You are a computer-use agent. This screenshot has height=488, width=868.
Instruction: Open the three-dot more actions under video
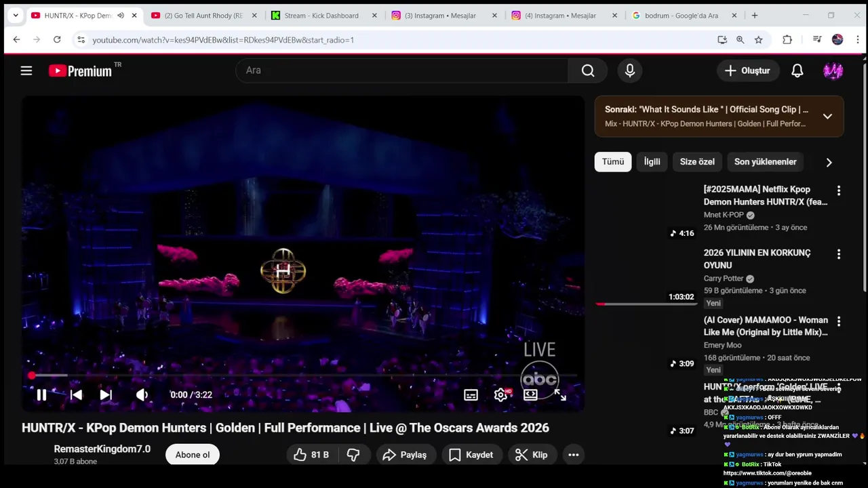coord(574,455)
